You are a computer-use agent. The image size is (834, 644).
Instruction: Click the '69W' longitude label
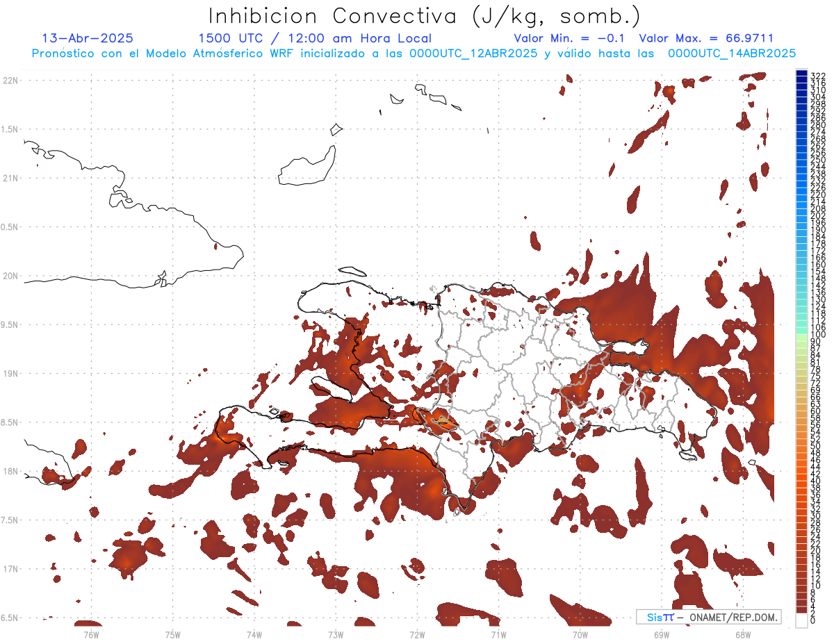point(662,634)
